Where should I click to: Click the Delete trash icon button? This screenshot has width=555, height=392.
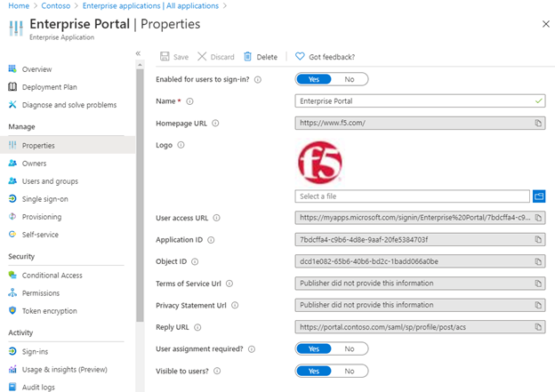261,57
